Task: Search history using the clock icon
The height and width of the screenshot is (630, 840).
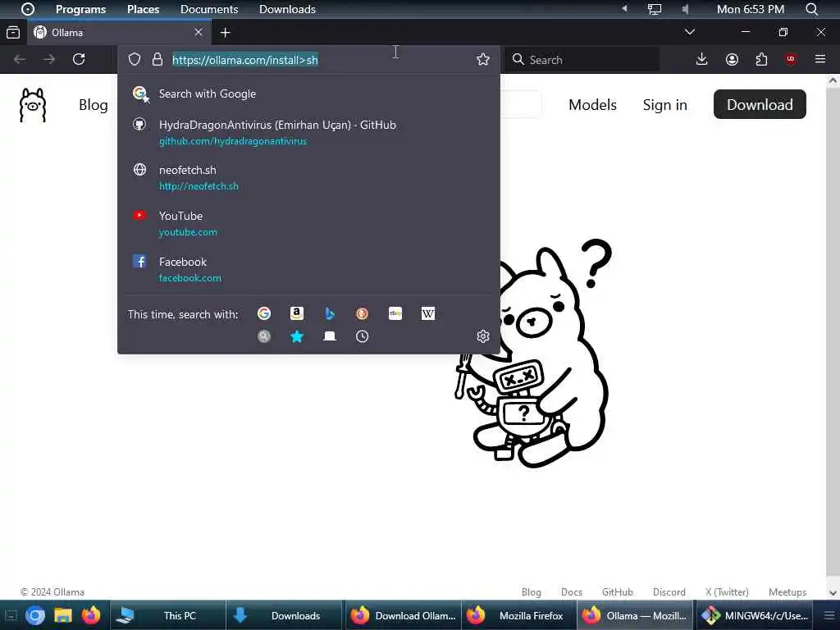Action: click(362, 336)
